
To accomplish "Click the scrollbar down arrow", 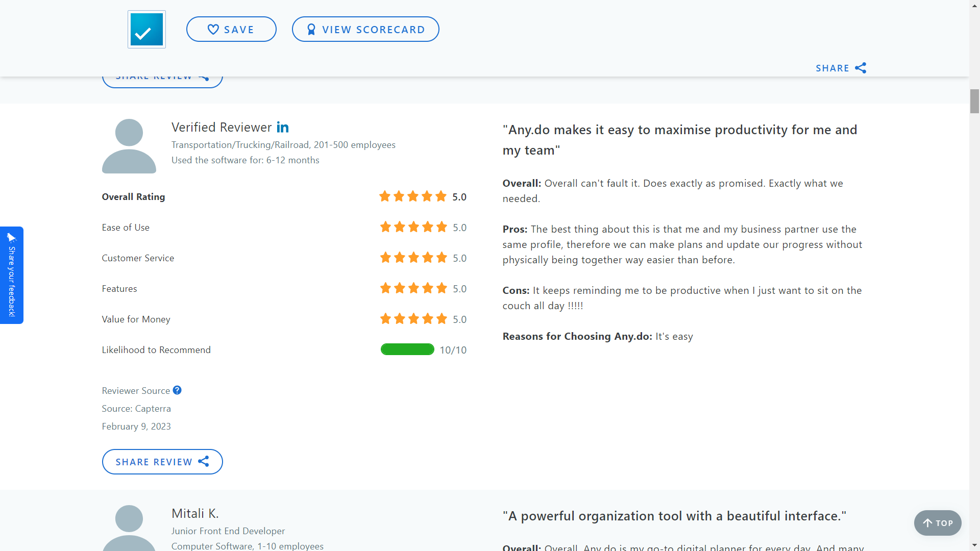I will 974,546.
